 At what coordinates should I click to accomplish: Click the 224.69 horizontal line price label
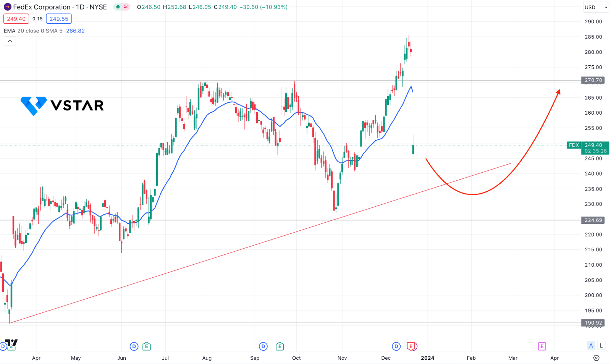pyautogui.click(x=593, y=220)
